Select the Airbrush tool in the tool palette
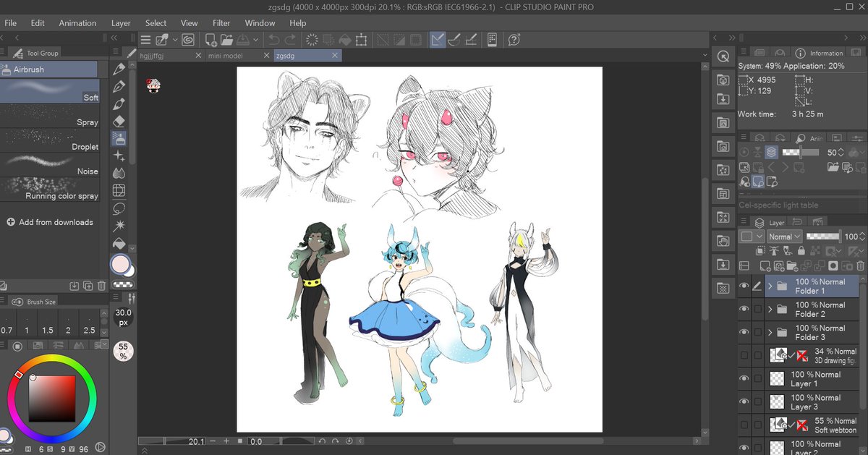The image size is (868, 455). click(120, 138)
